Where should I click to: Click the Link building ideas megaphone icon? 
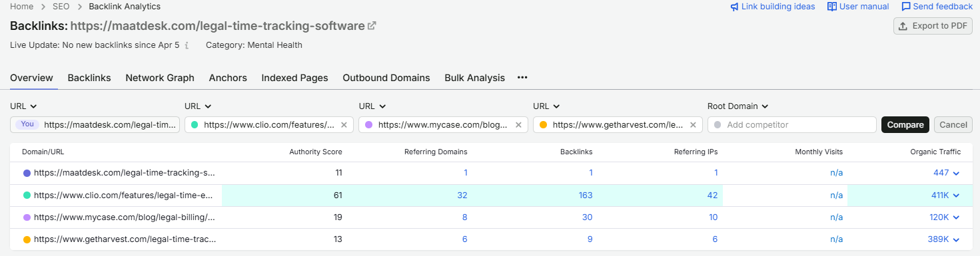[734, 7]
